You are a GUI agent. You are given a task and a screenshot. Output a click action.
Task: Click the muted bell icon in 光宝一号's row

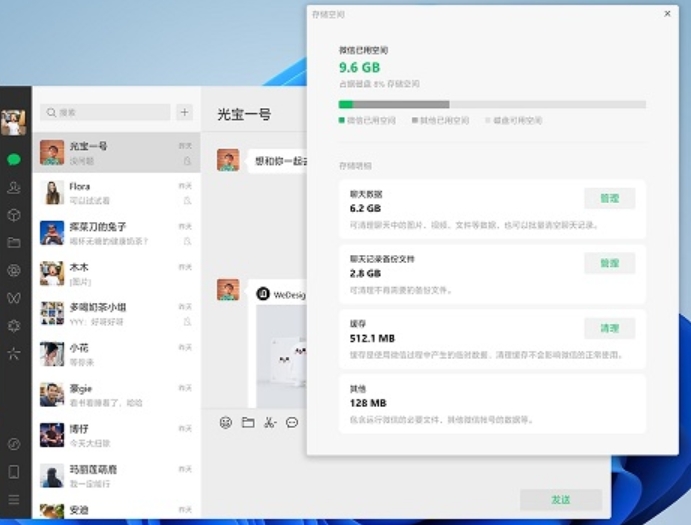187,161
